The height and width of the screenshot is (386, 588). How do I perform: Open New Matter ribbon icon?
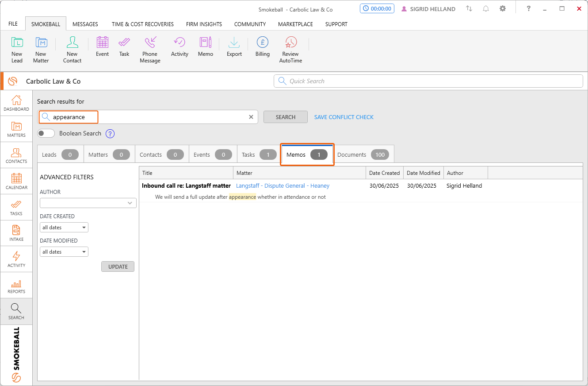click(41, 50)
